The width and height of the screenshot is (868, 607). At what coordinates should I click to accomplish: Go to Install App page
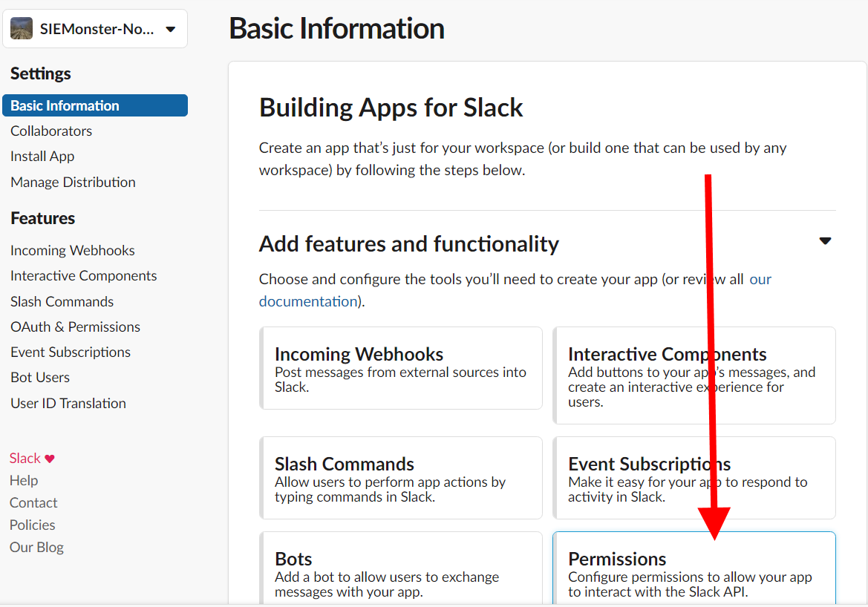42,156
